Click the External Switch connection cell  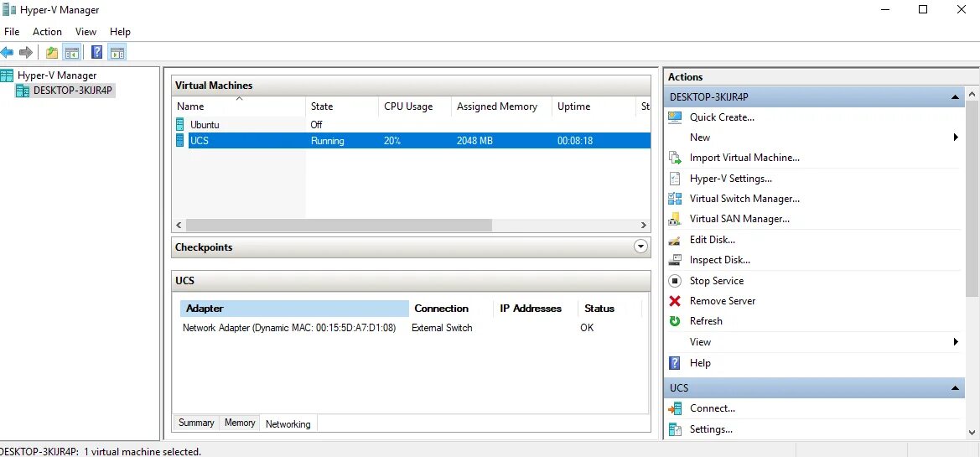pos(442,328)
